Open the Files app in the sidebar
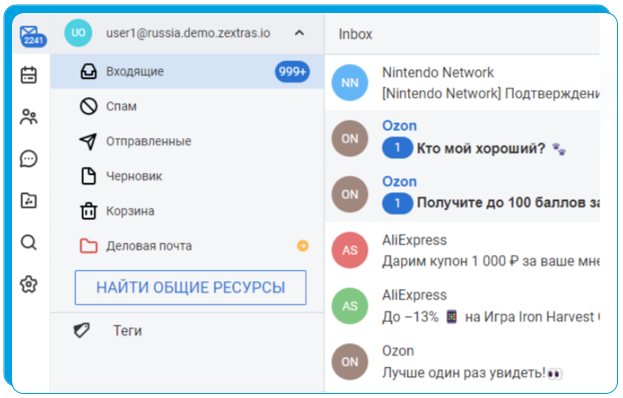Screen dimensions: 623x398 [x=29, y=201]
